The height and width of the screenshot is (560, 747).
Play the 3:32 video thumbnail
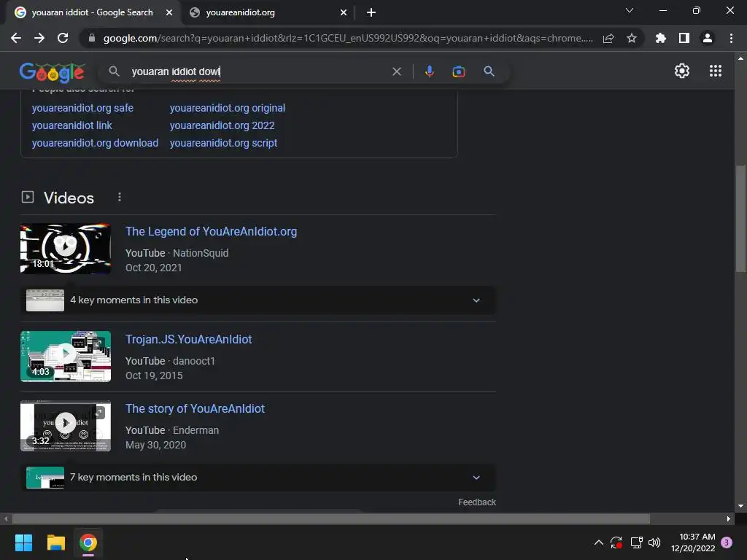coord(65,426)
